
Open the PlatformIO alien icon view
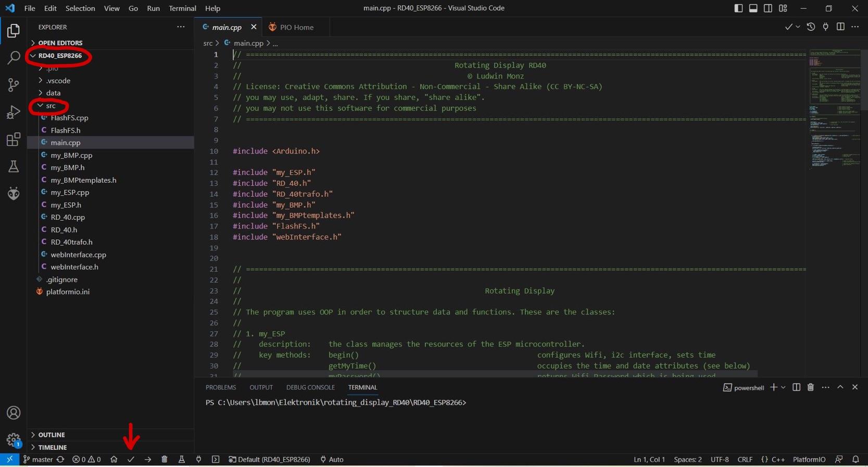tap(14, 194)
